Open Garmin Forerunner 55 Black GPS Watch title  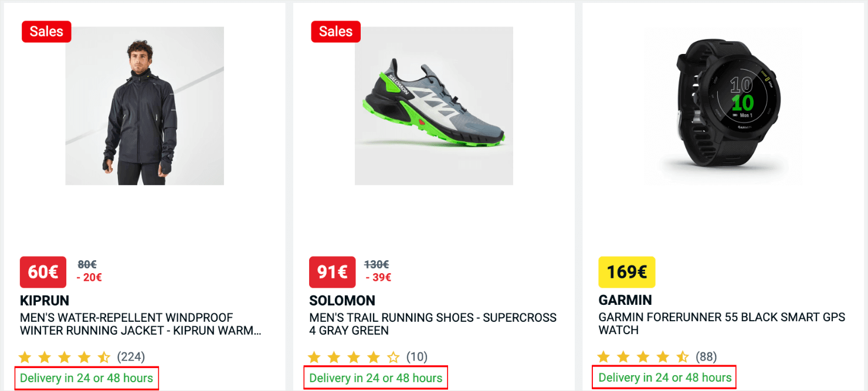pos(721,324)
